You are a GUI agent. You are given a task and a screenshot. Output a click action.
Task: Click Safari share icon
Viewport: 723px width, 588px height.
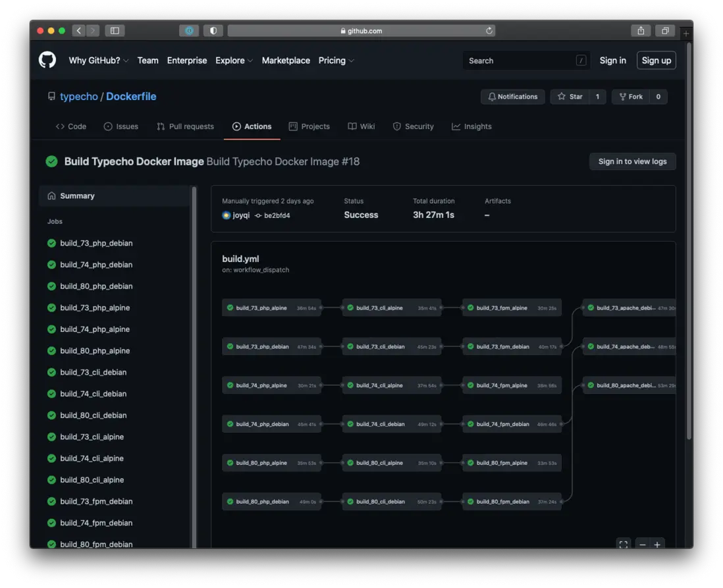pos(641,31)
